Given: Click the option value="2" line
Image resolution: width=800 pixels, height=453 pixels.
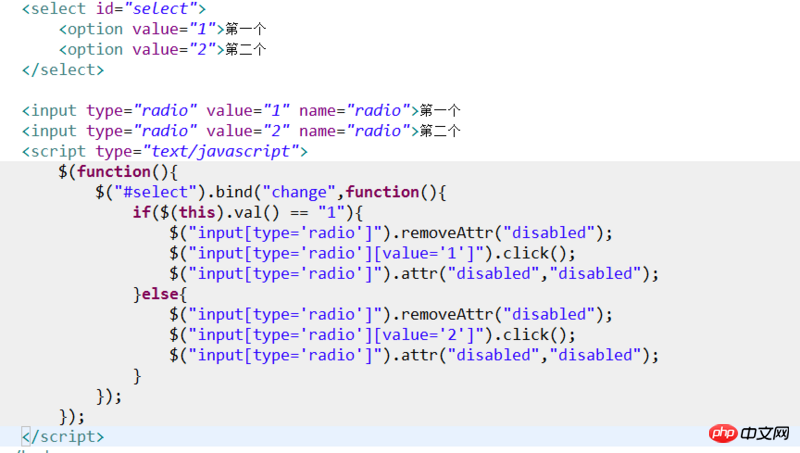Looking at the screenshot, I should (162, 49).
